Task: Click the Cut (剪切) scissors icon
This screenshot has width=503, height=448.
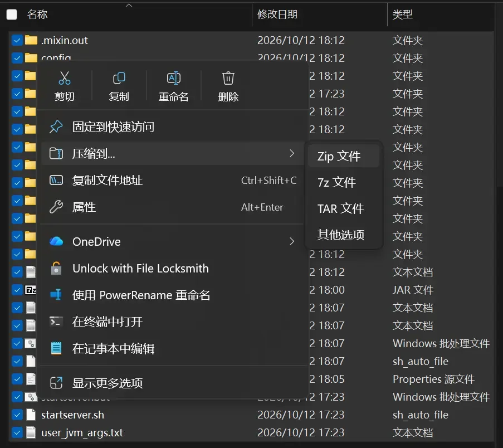Action: click(65, 78)
